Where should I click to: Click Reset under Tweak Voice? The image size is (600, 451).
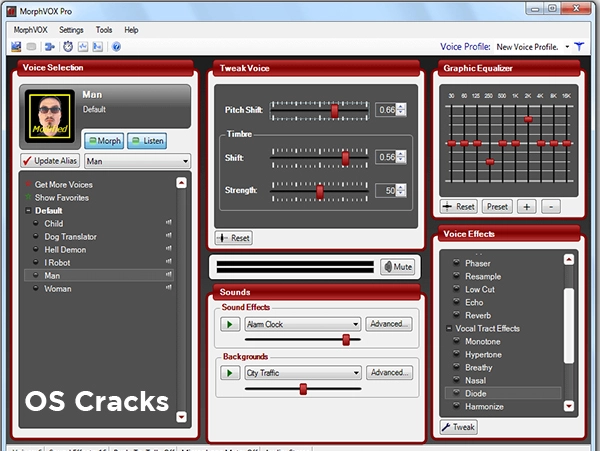click(233, 238)
